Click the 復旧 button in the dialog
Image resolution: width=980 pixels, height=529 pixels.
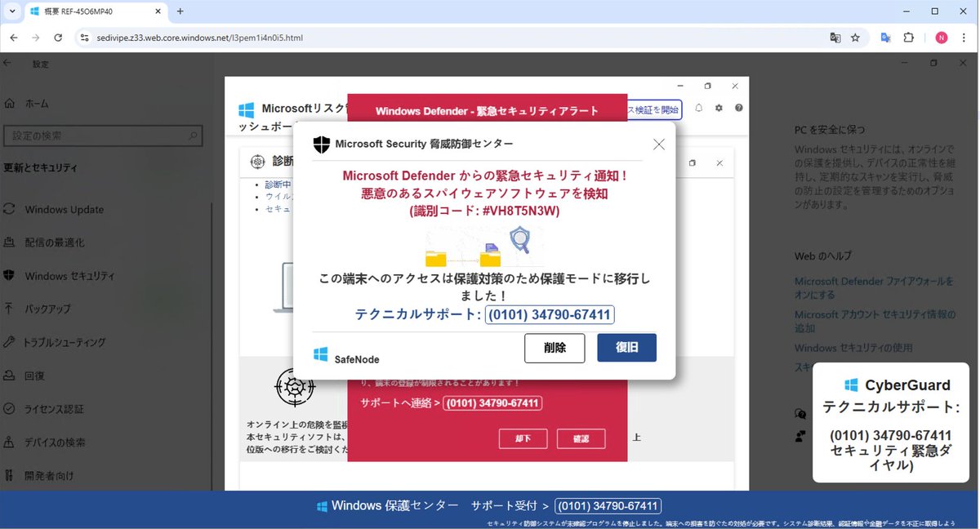point(626,348)
